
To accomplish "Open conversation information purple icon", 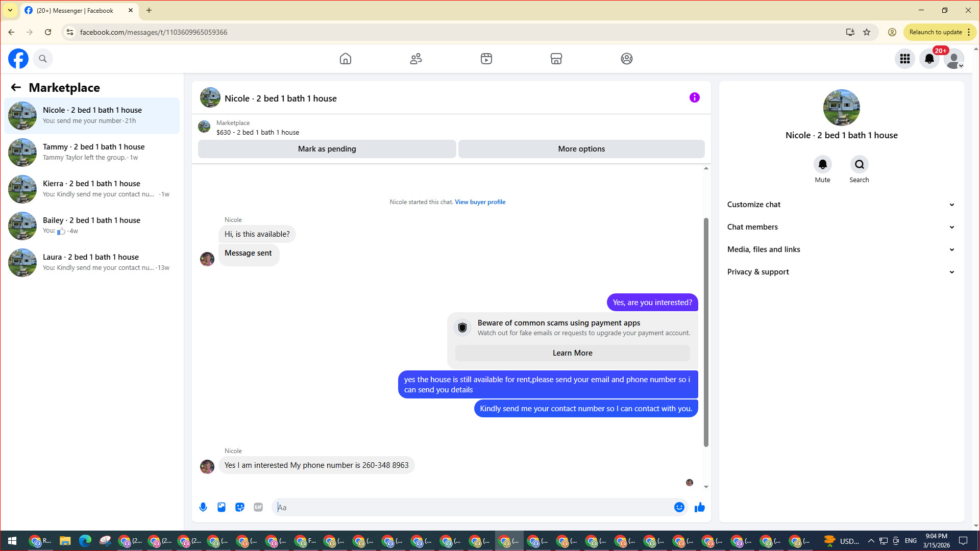I will point(695,97).
